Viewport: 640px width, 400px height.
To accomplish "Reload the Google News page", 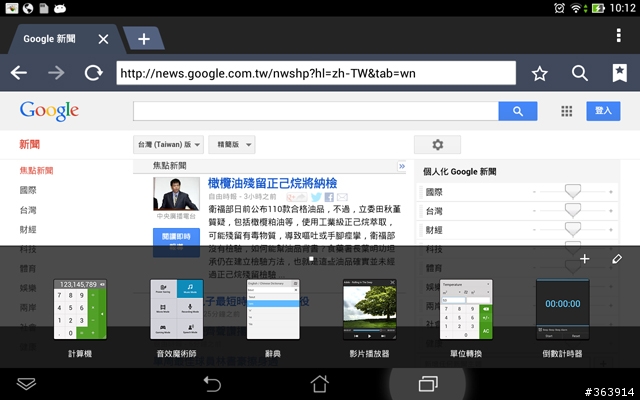I will pyautogui.click(x=93, y=73).
